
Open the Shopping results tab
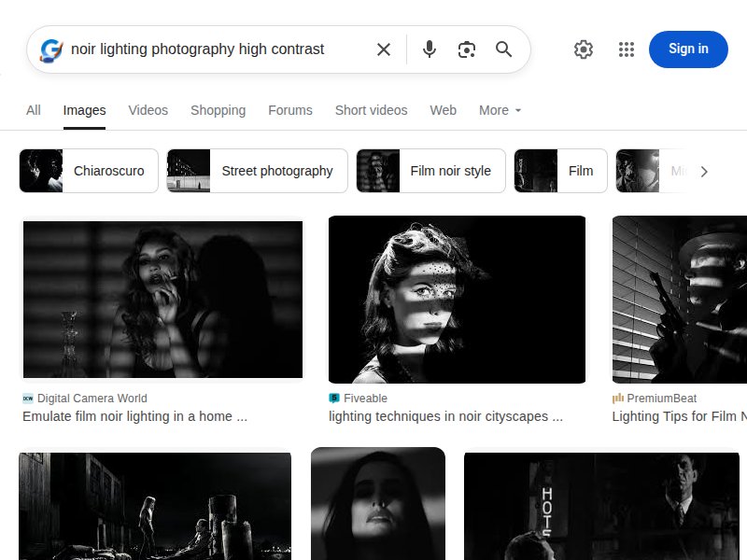(x=218, y=110)
